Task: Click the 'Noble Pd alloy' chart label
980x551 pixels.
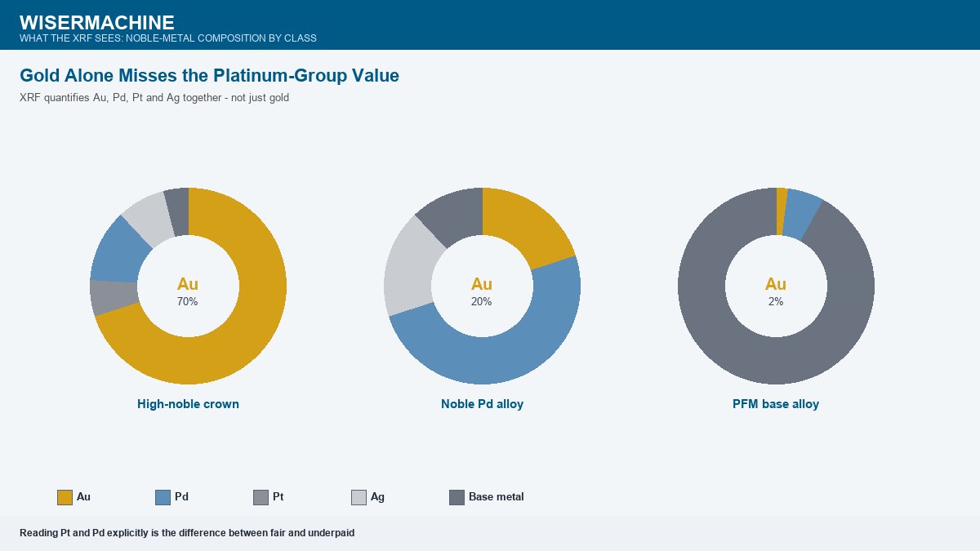Action: (x=482, y=404)
